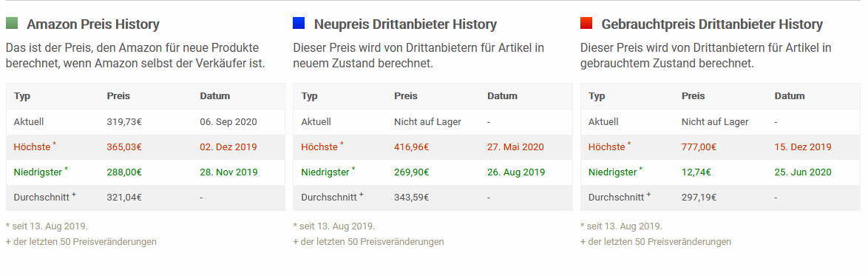
Task: Click Gebrauchtpreis highest price 777,00€
Action: pyautogui.click(x=699, y=147)
